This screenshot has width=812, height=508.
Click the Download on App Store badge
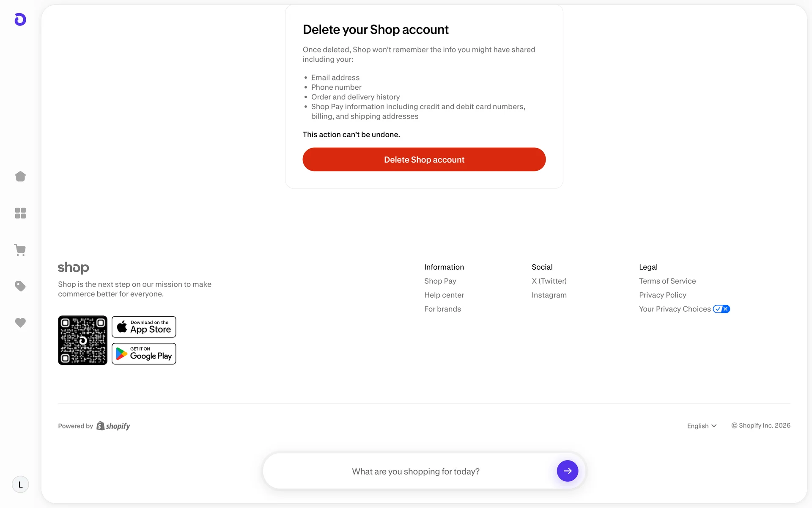(x=144, y=327)
